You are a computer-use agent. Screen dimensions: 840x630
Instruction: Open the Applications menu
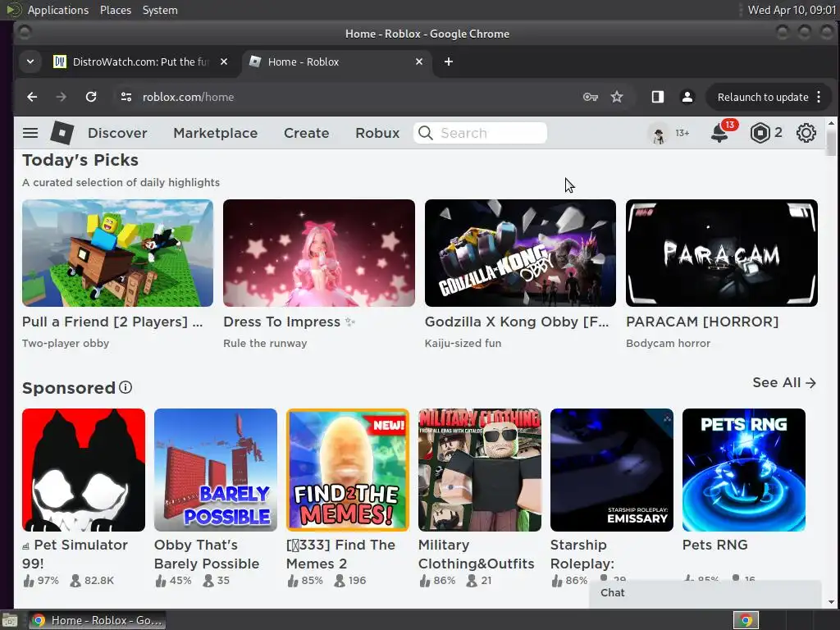(x=58, y=10)
